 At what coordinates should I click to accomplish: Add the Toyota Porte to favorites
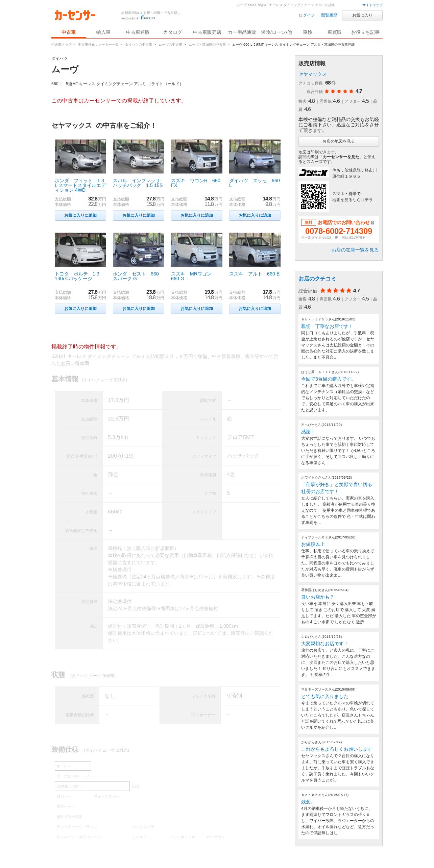click(80, 309)
